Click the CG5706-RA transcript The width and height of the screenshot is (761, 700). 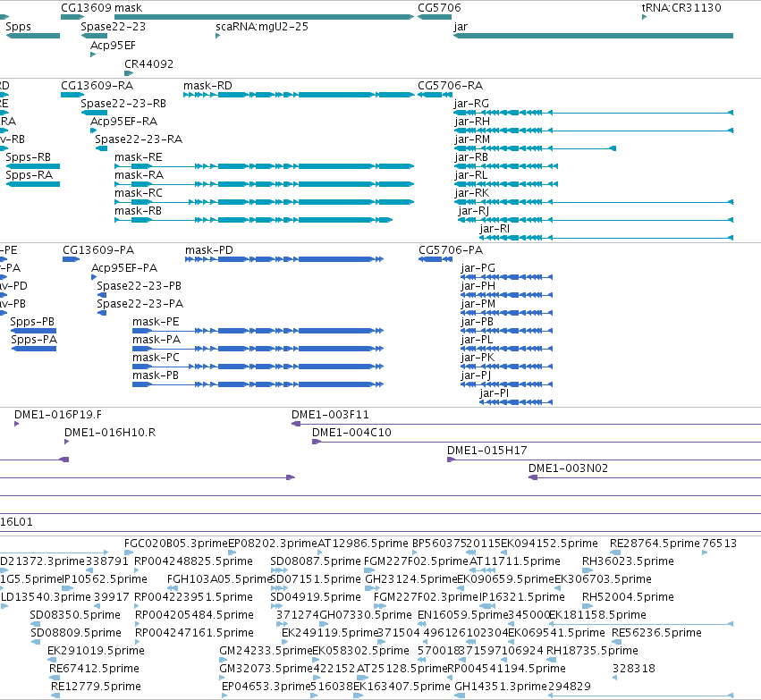coord(435,95)
